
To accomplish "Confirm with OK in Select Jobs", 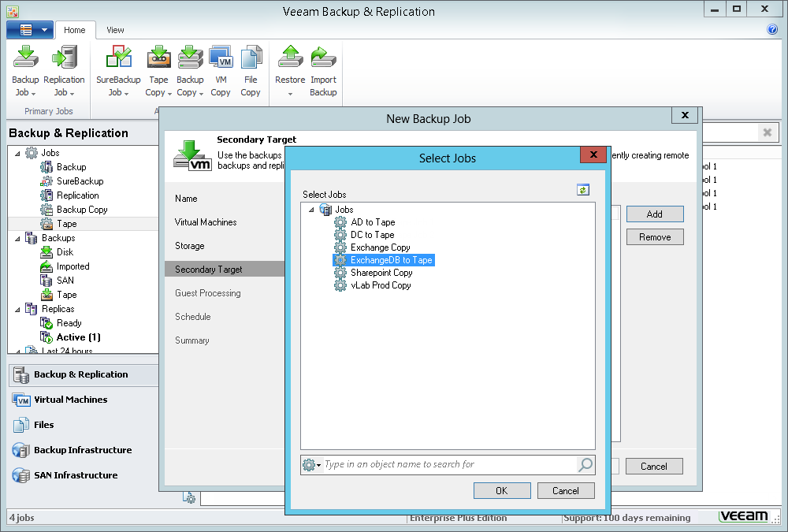I will pyautogui.click(x=502, y=491).
